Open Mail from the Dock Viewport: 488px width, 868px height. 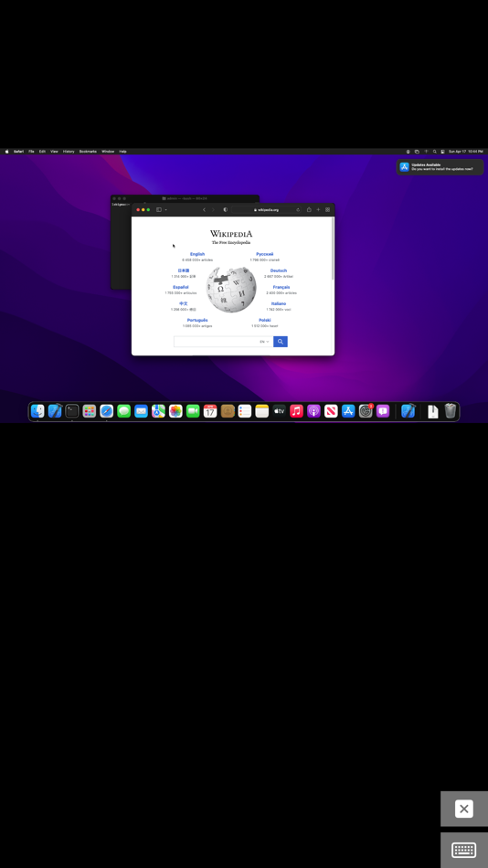[x=142, y=411]
